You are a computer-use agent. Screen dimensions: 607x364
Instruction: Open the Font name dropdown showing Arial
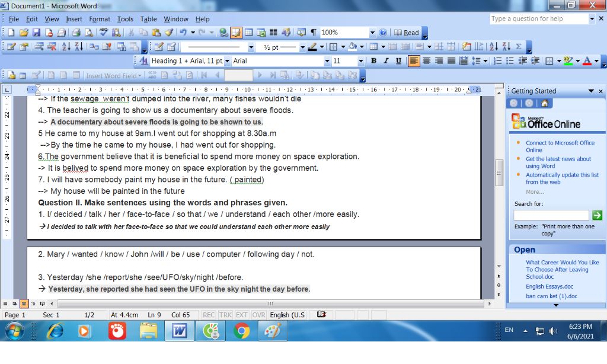(327, 61)
